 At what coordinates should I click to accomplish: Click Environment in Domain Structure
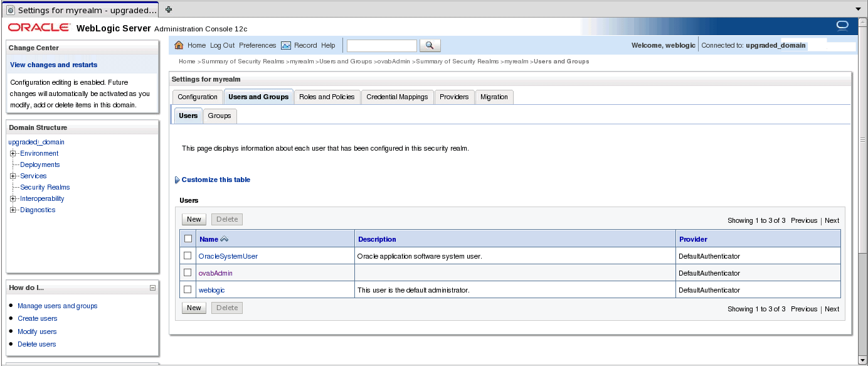pos(39,153)
